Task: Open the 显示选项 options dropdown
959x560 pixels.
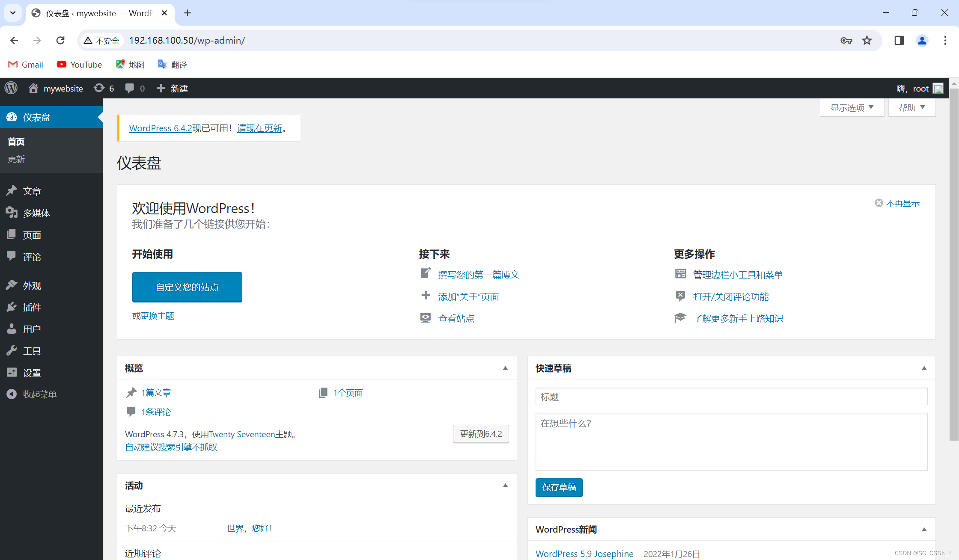Action: pyautogui.click(x=852, y=107)
